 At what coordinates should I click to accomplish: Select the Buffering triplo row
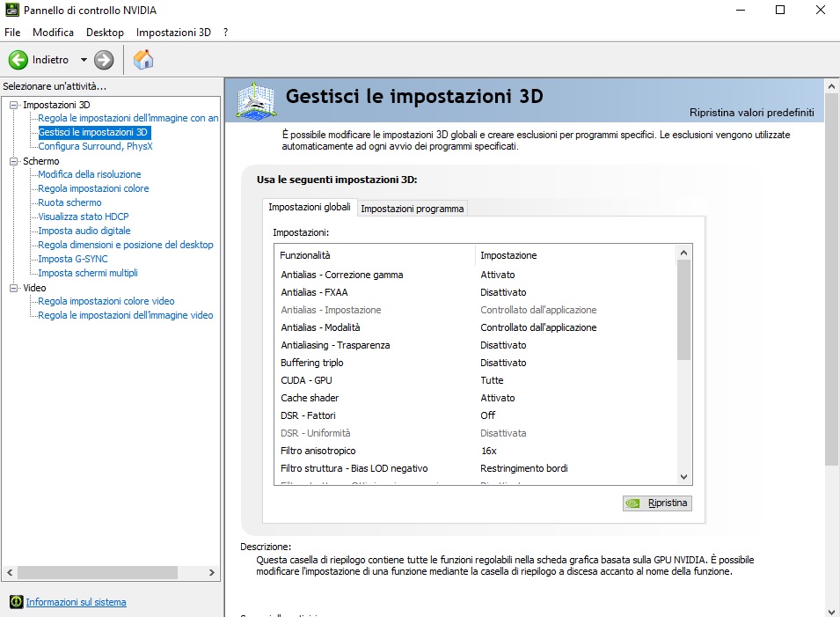pos(475,363)
